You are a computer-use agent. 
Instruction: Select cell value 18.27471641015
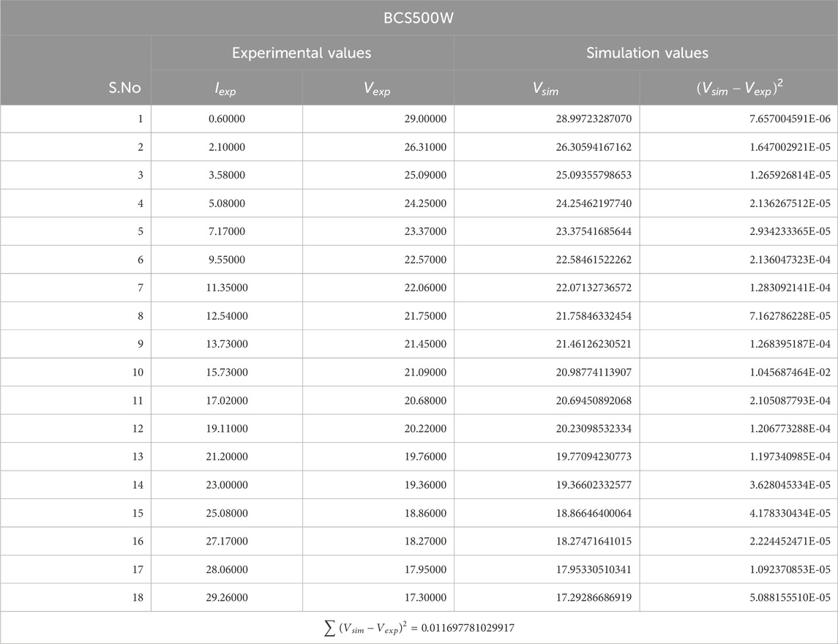(594, 541)
